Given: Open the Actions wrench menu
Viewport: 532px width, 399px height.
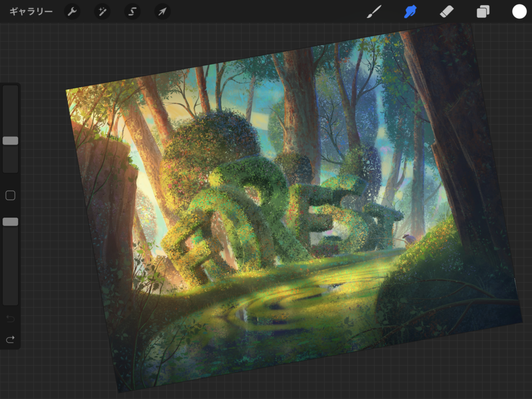Looking at the screenshot, I should (x=72, y=11).
